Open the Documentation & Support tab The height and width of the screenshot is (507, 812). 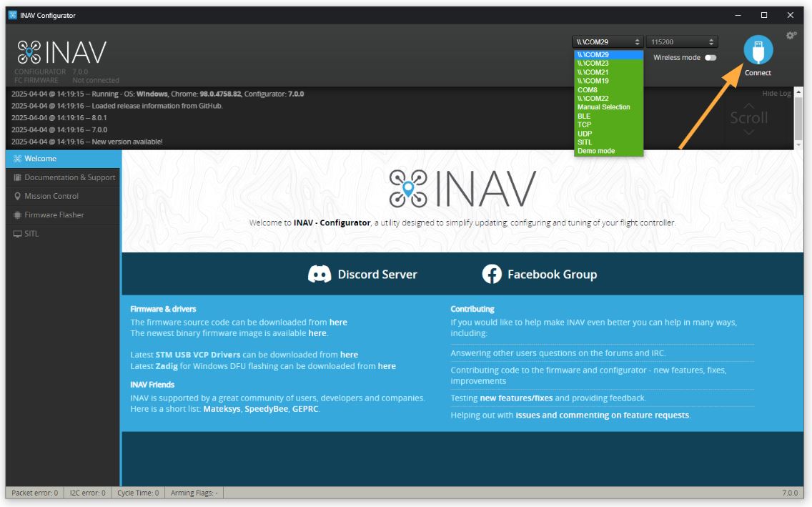click(63, 177)
